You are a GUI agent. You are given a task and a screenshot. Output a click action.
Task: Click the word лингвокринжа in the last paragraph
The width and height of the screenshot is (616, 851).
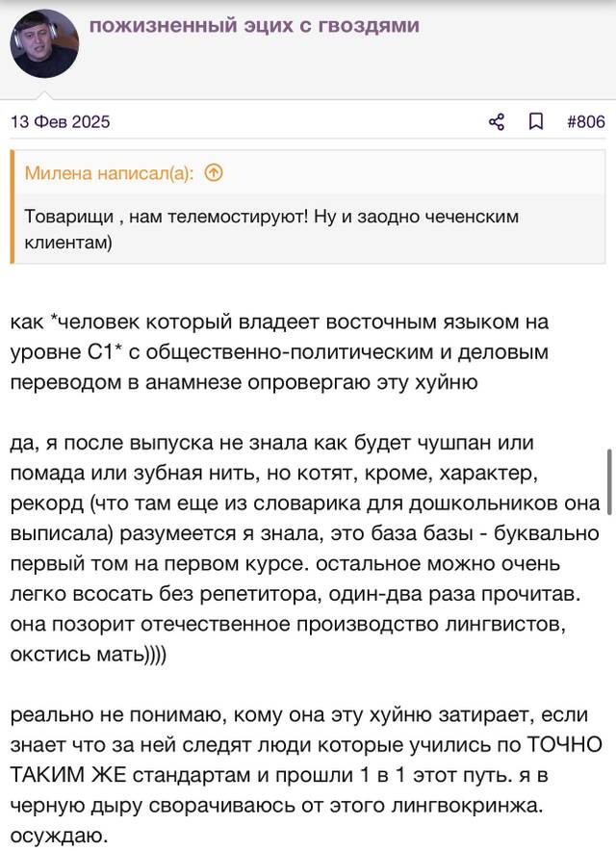click(467, 806)
